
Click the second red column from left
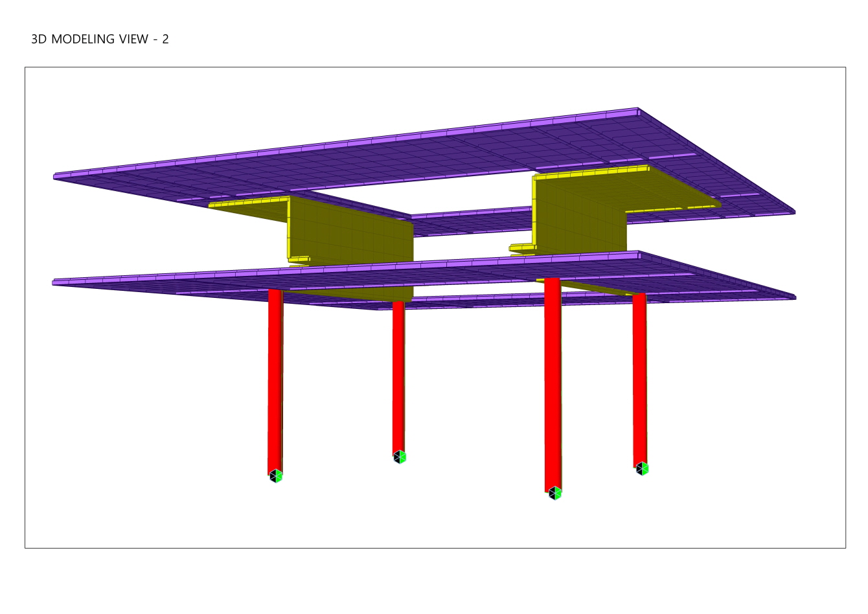(x=398, y=376)
